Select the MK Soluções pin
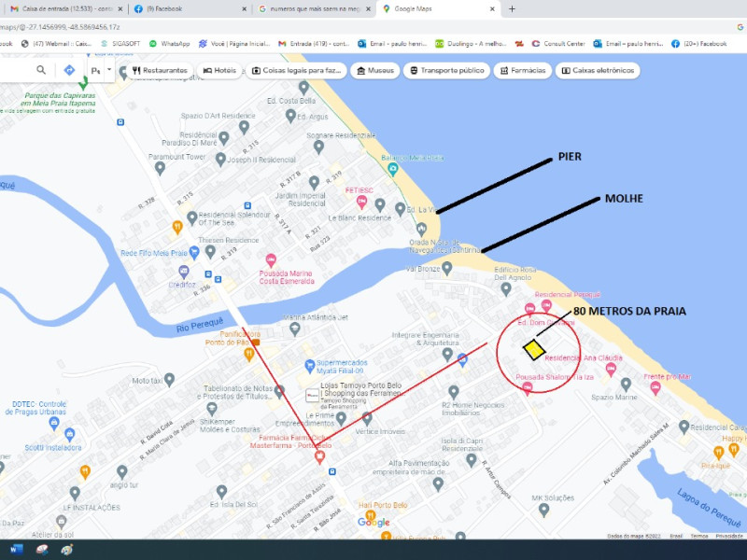 point(543,510)
